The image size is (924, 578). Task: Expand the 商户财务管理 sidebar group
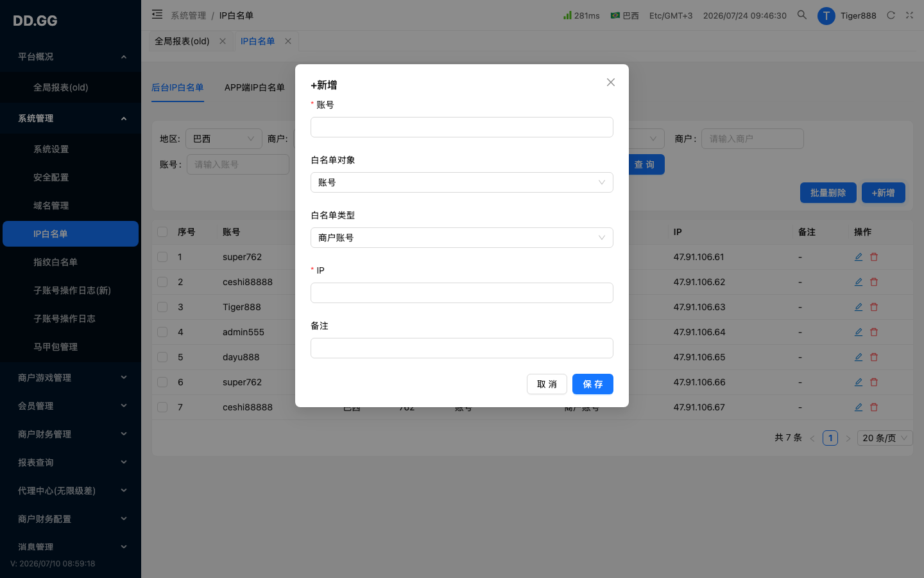point(71,434)
